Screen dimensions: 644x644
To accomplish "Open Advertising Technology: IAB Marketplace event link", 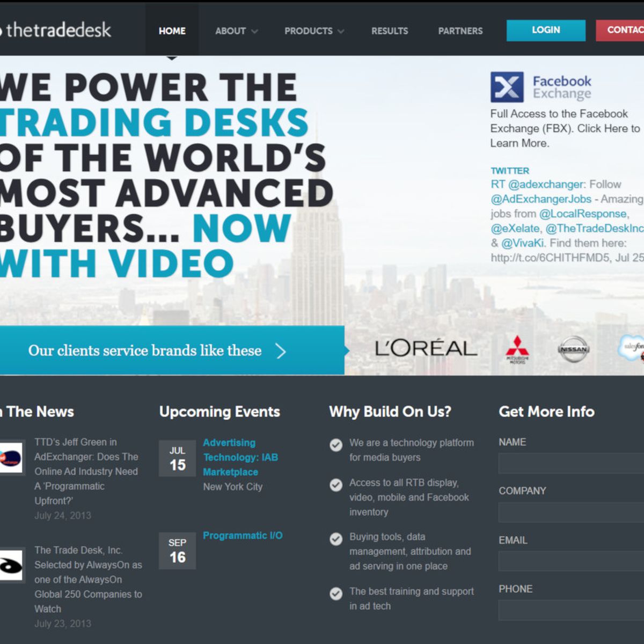I will point(240,457).
